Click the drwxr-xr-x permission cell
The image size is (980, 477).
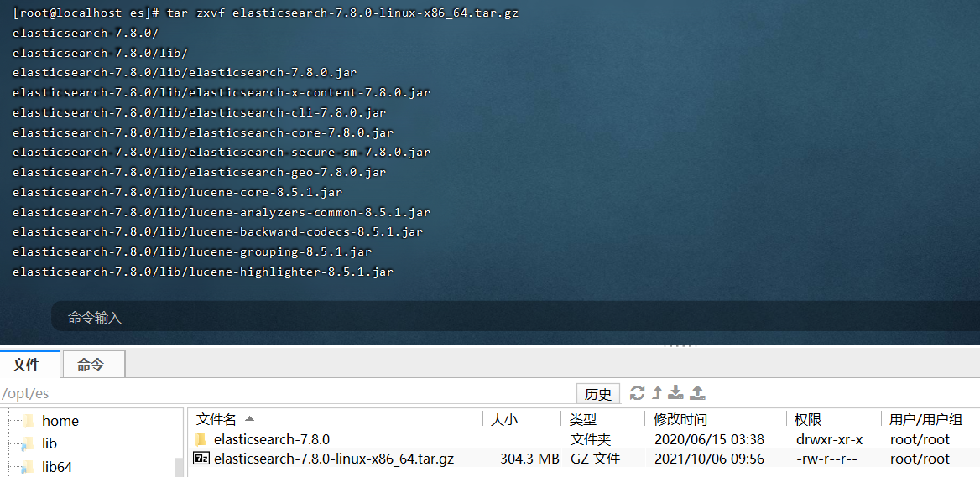coord(829,439)
